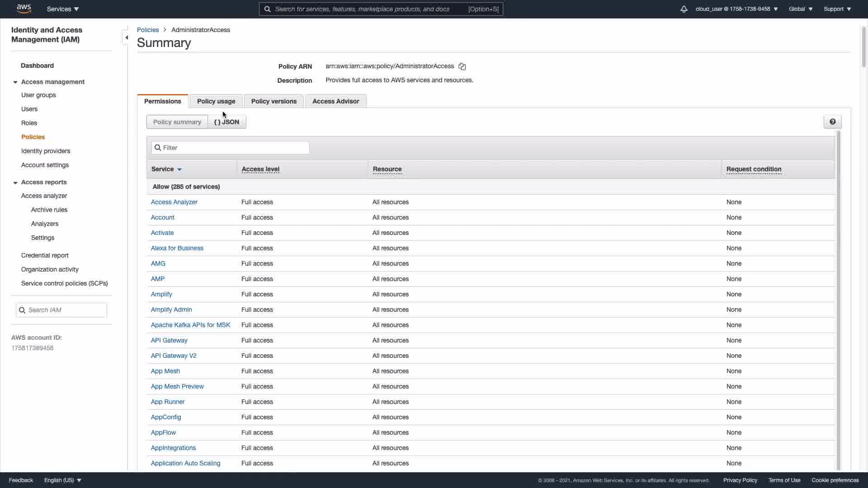Collapse the IAM side navigation arrow

point(126,38)
